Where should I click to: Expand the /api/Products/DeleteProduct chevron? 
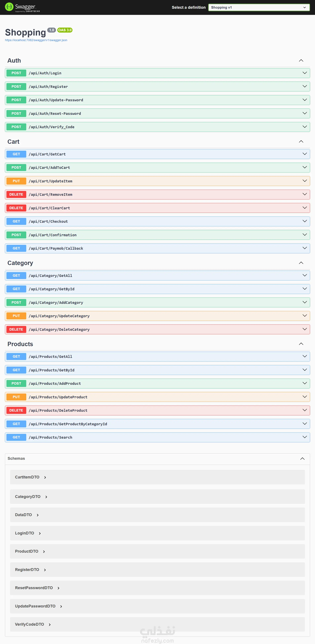coord(304,410)
